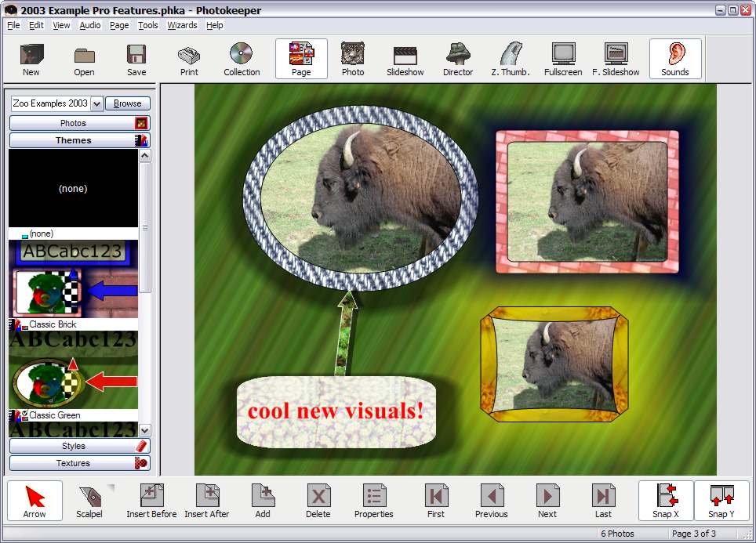Click the theme list scroll up arrow

tap(144, 156)
